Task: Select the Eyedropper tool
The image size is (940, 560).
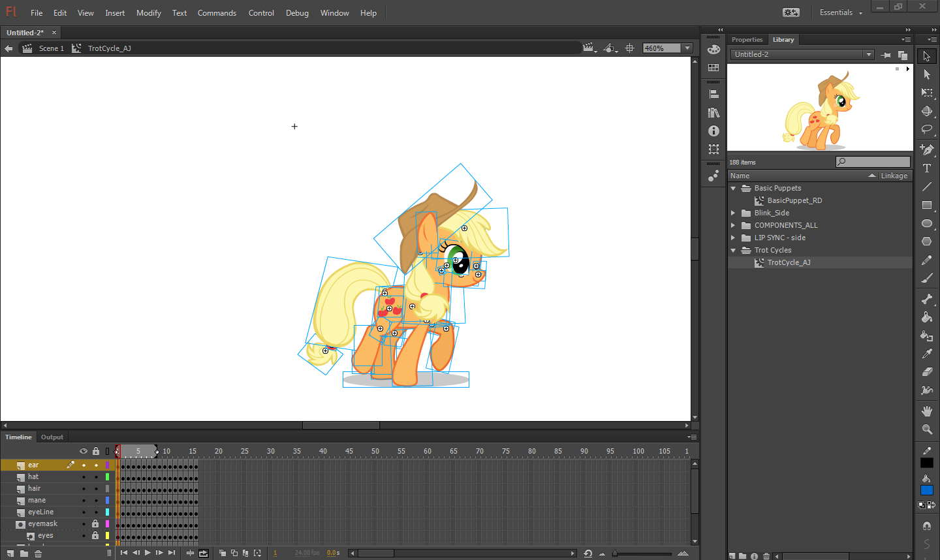Action: (926, 354)
